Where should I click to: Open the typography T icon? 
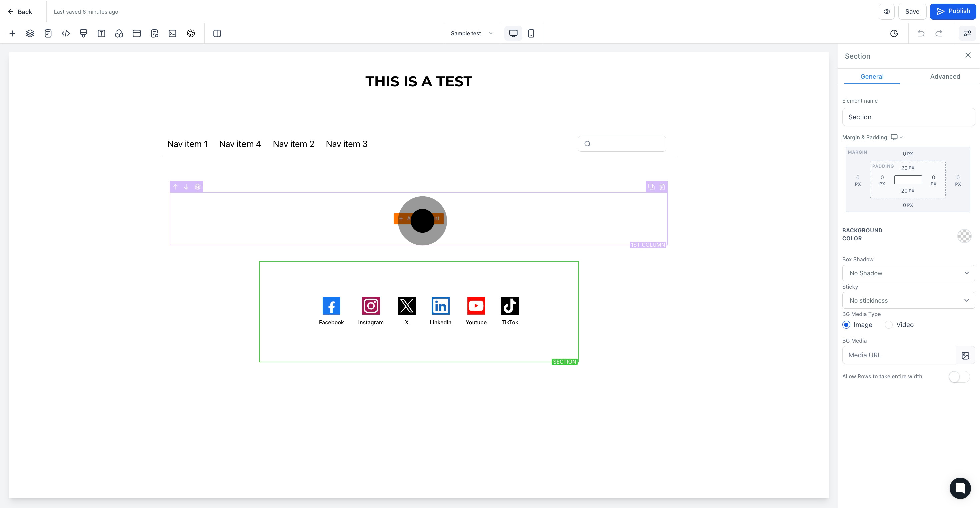click(101, 33)
